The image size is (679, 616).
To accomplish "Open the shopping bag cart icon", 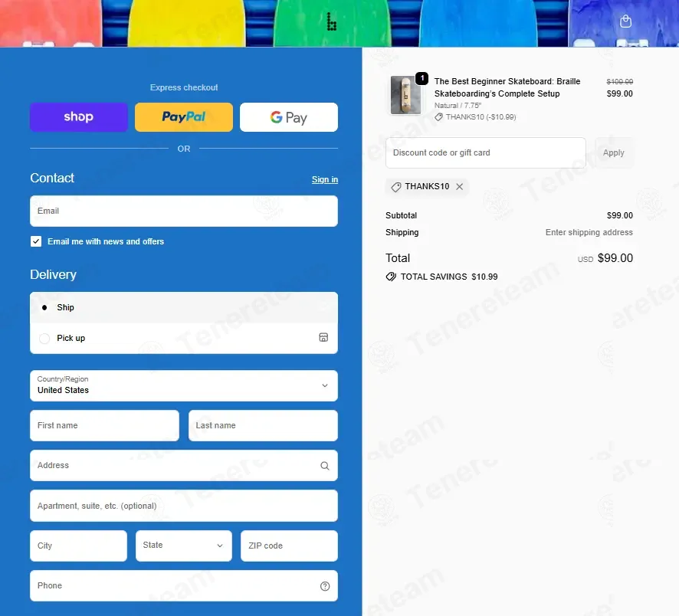I will coord(625,21).
